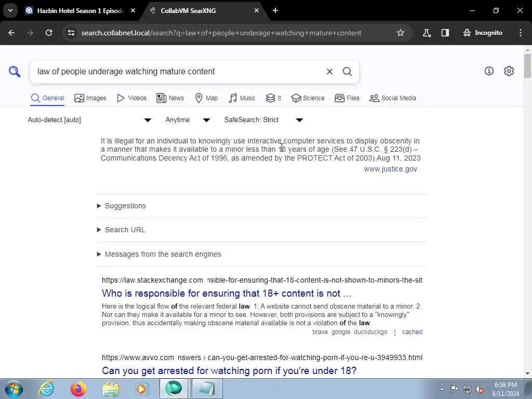Open a new tab with plus
The image size is (532, 399).
click(275, 10)
